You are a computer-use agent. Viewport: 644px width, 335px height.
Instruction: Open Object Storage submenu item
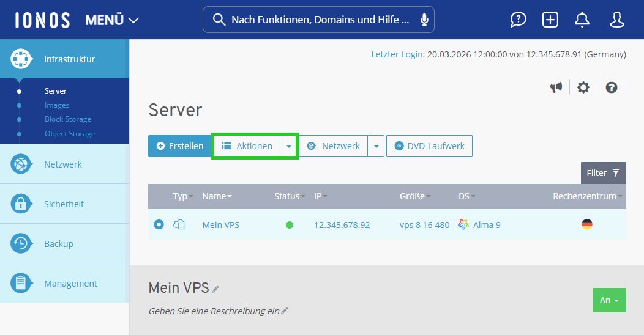coord(70,134)
